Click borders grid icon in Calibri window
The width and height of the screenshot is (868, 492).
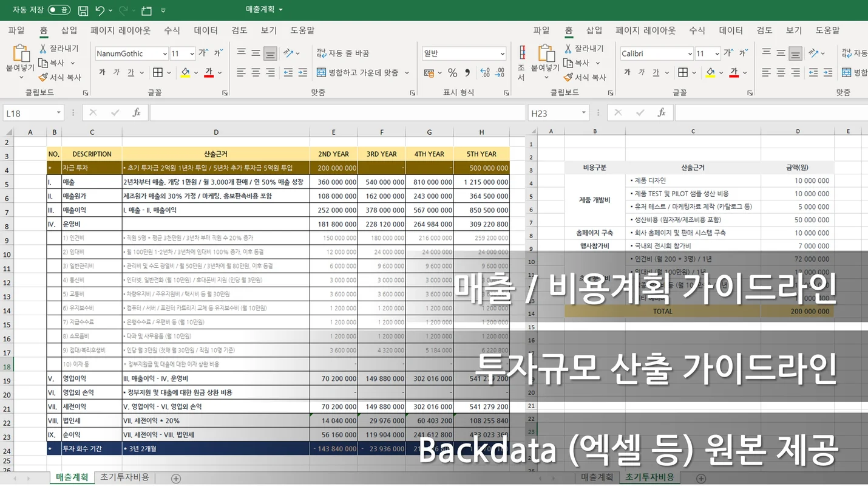(x=683, y=73)
